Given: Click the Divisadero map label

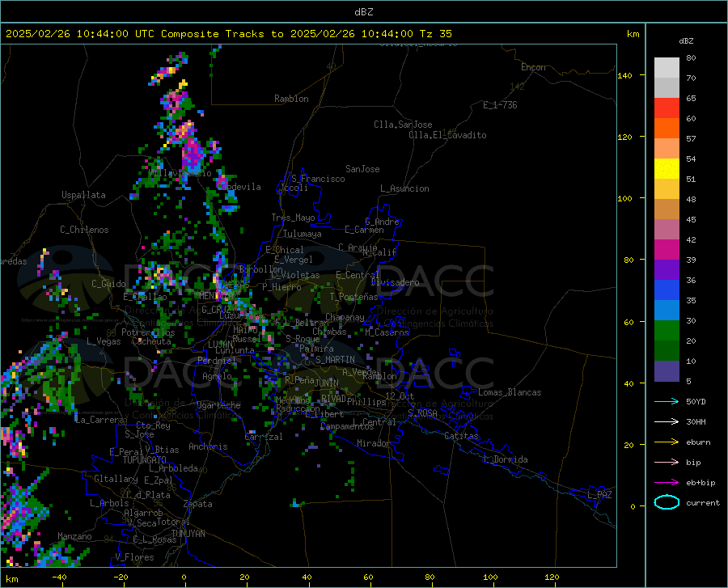Looking at the screenshot, I should pos(395,282).
